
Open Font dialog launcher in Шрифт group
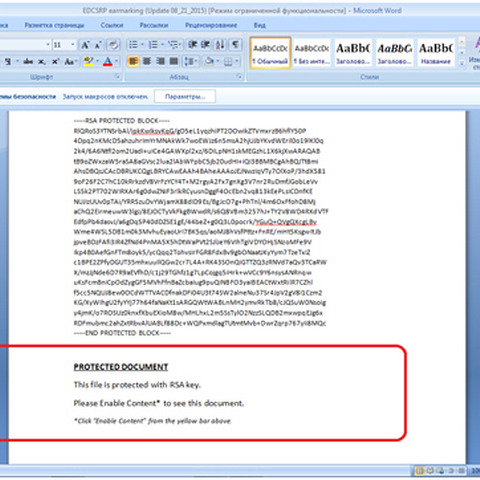[117, 77]
